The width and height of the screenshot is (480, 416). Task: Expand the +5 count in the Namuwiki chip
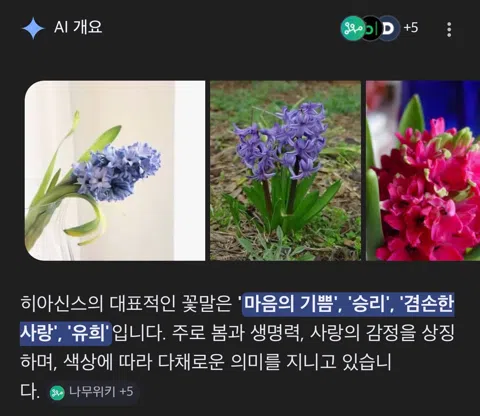click(x=126, y=391)
